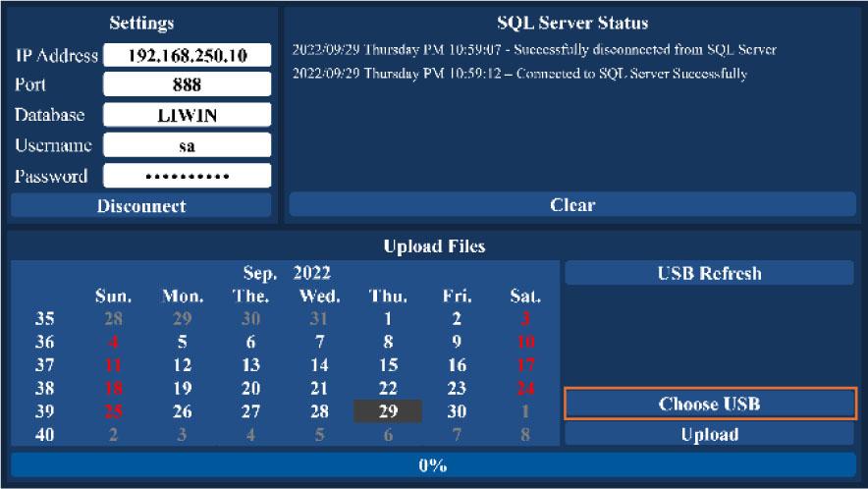
Task: Click the Sep. month label in calendar header
Action: tap(260, 272)
